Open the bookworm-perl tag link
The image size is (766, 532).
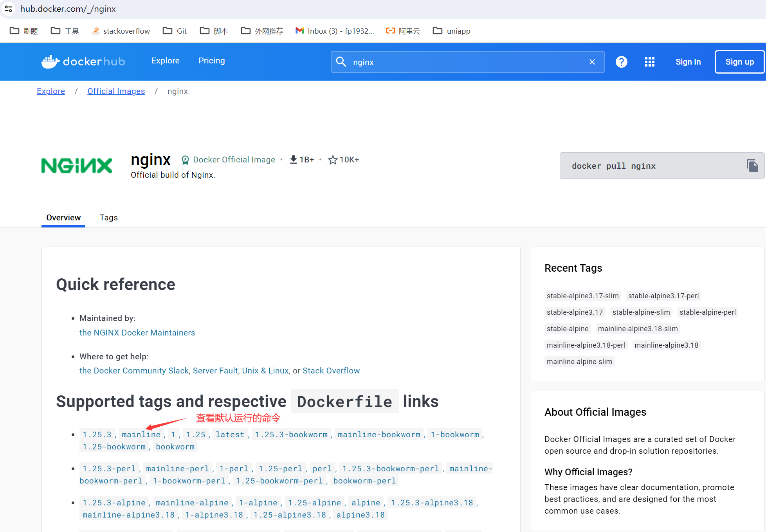365,481
